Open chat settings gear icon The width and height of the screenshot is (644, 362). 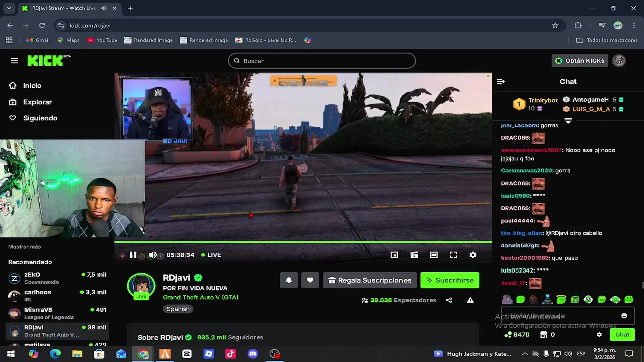tap(599, 335)
